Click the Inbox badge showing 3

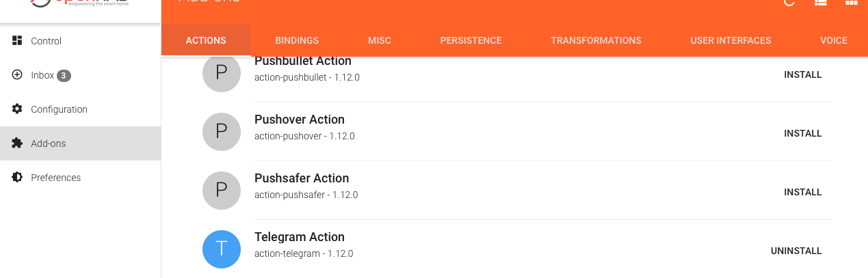tap(64, 76)
